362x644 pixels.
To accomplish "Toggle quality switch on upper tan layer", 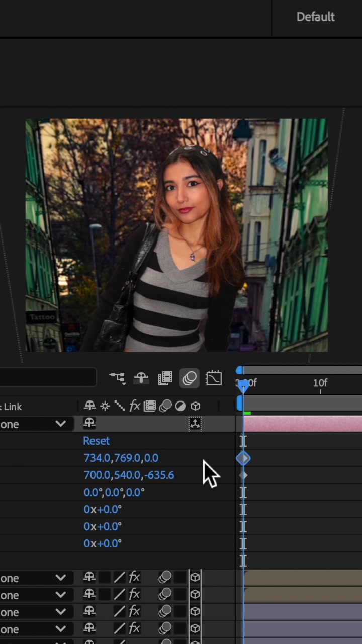I will (x=119, y=577).
